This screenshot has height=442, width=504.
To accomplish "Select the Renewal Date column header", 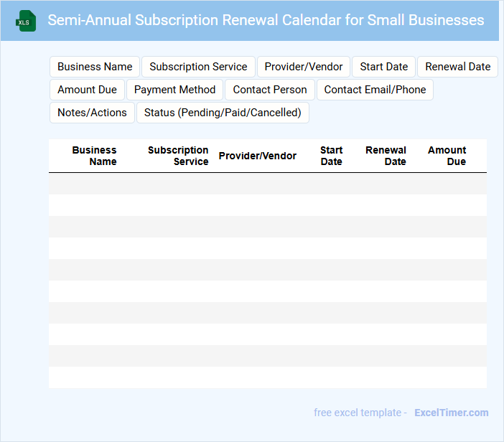I will (x=386, y=156).
